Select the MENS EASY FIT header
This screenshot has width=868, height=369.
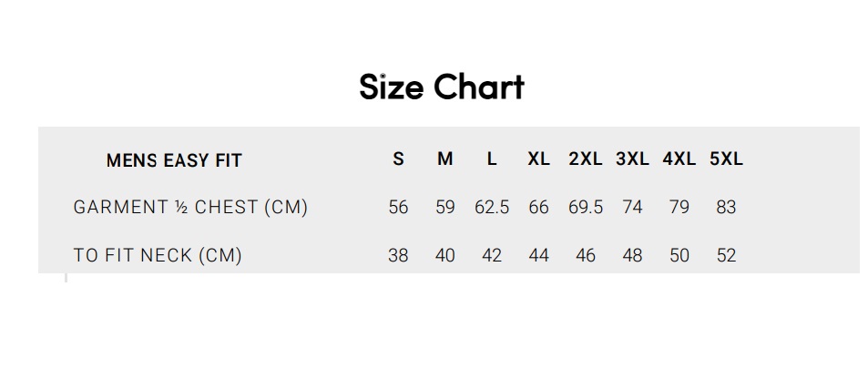(174, 161)
